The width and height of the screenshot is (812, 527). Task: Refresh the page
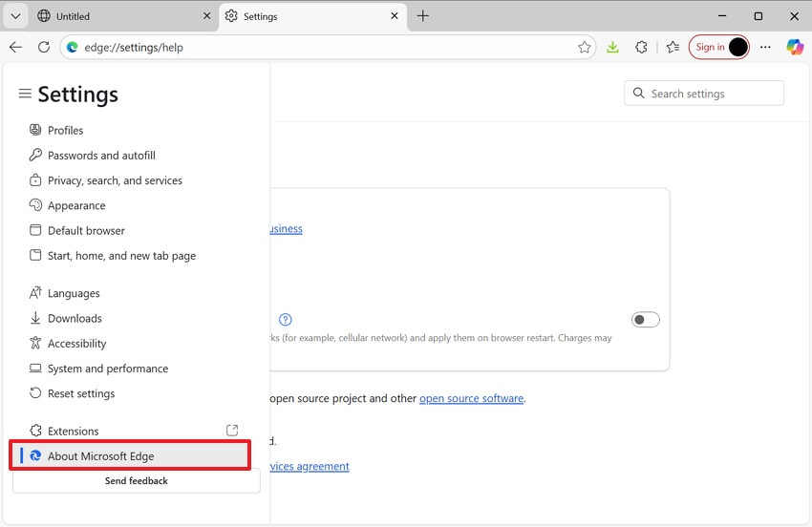pyautogui.click(x=44, y=47)
